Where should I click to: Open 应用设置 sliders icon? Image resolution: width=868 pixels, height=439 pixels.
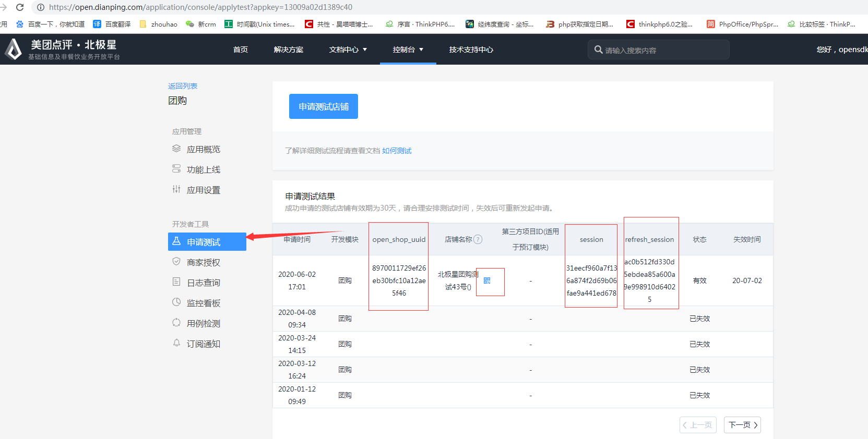click(x=176, y=189)
